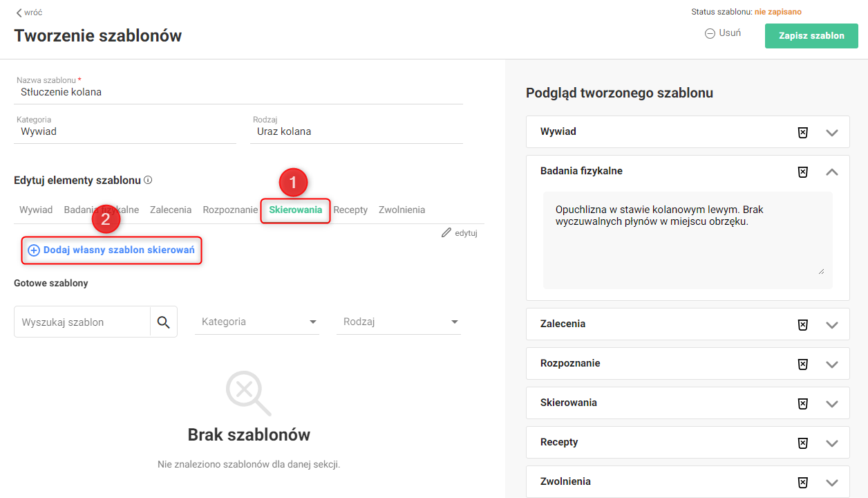This screenshot has height=498, width=868.
Task: Delete the Zalecenia section from the preview
Action: click(803, 324)
